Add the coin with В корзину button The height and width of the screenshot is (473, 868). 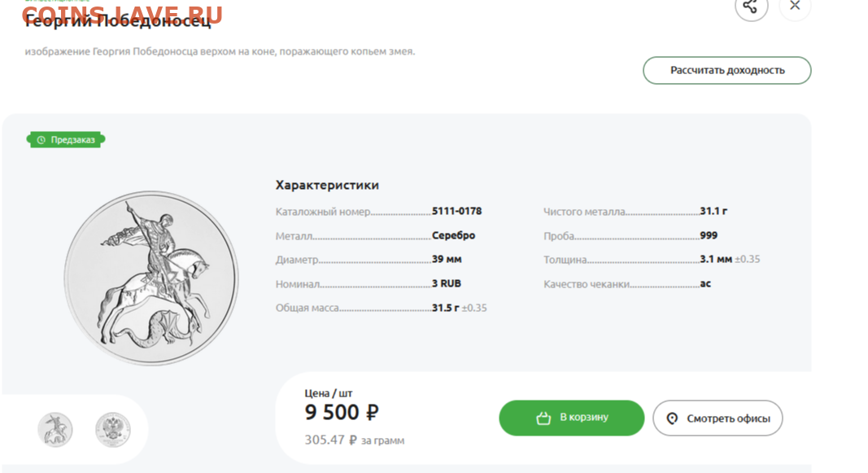point(571,418)
